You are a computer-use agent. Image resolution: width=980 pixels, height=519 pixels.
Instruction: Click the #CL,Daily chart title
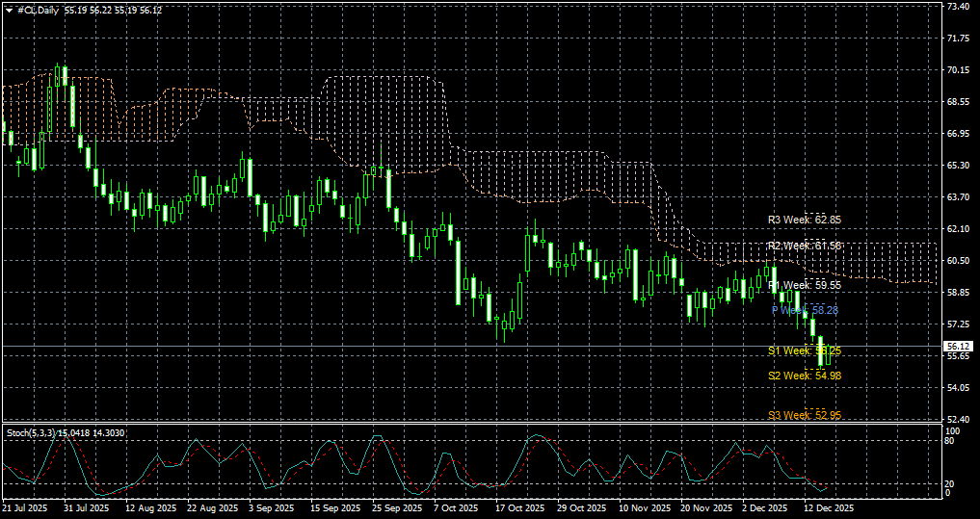point(37,10)
